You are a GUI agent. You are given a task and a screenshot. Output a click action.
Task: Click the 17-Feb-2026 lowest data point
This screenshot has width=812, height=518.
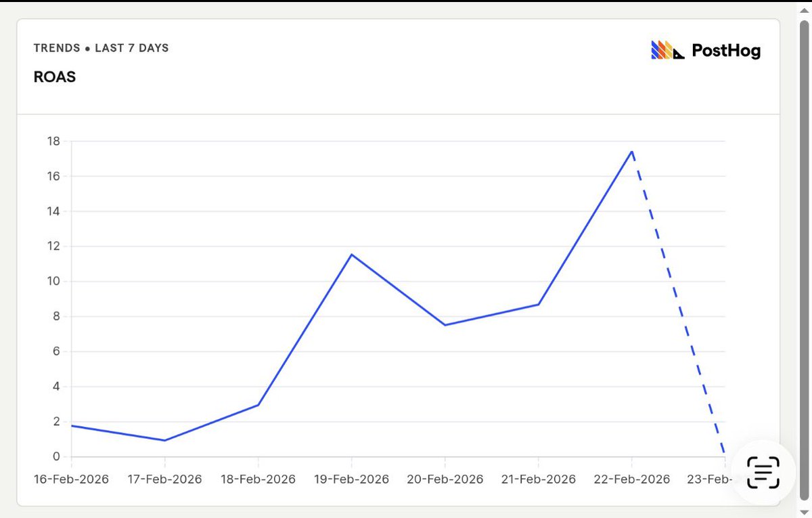(x=165, y=440)
